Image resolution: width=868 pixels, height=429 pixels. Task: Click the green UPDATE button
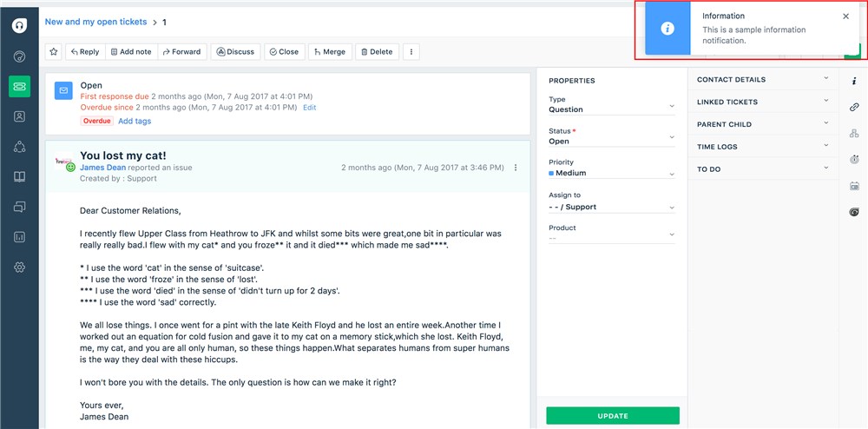(613, 416)
